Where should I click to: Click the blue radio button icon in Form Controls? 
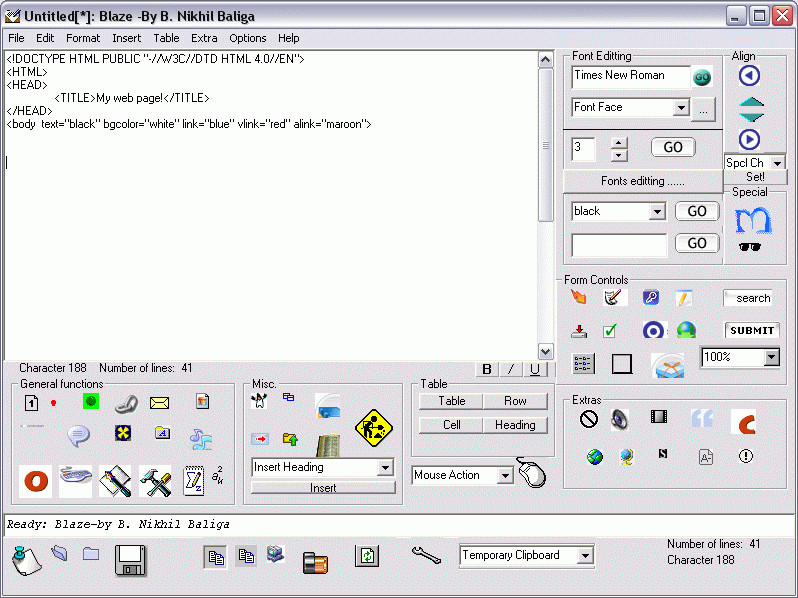(x=653, y=330)
